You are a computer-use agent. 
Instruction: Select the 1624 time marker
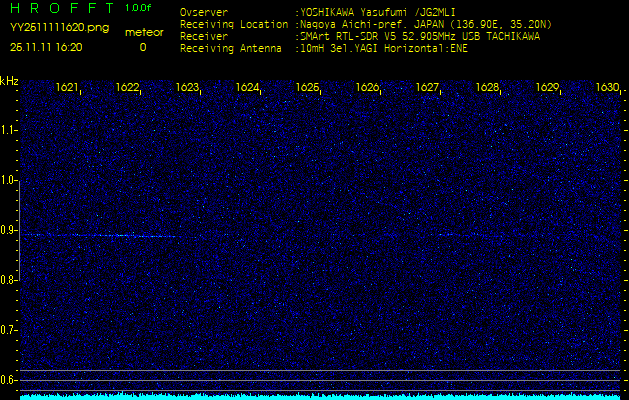tap(248, 88)
